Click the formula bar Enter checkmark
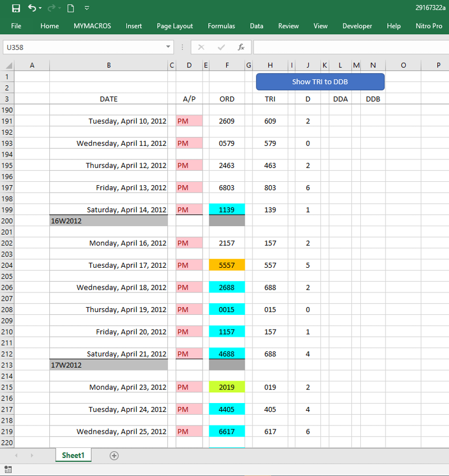 pos(221,47)
